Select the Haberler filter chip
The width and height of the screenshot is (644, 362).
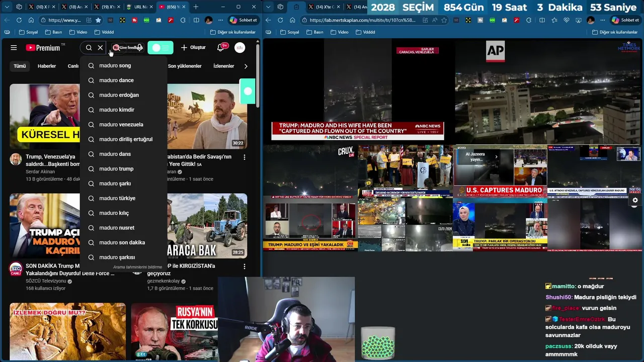click(47, 66)
